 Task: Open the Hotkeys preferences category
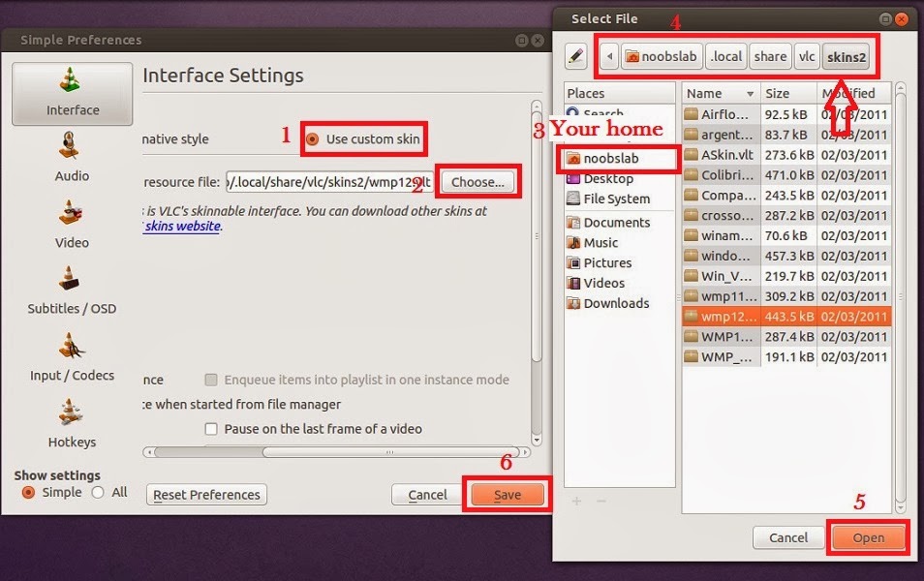(x=72, y=424)
